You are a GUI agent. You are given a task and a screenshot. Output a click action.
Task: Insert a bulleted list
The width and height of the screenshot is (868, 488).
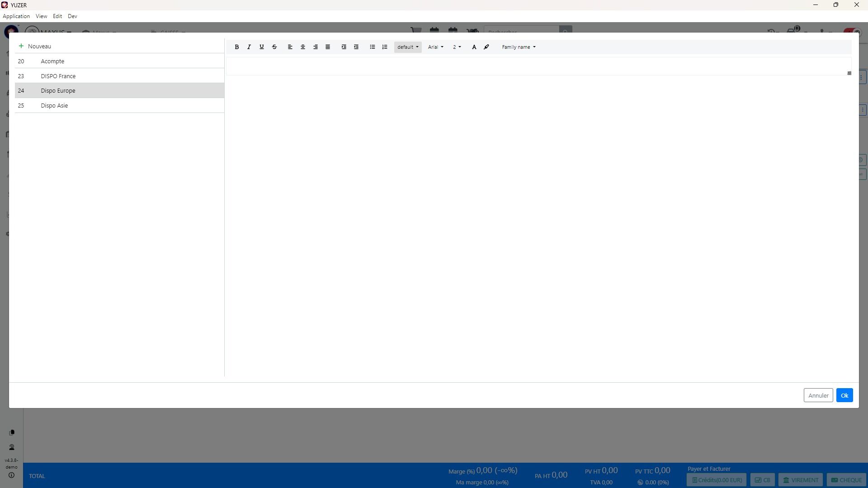point(373,47)
